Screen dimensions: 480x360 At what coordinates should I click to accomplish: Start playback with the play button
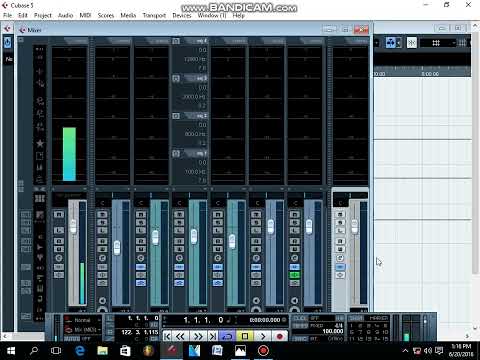(x=263, y=336)
